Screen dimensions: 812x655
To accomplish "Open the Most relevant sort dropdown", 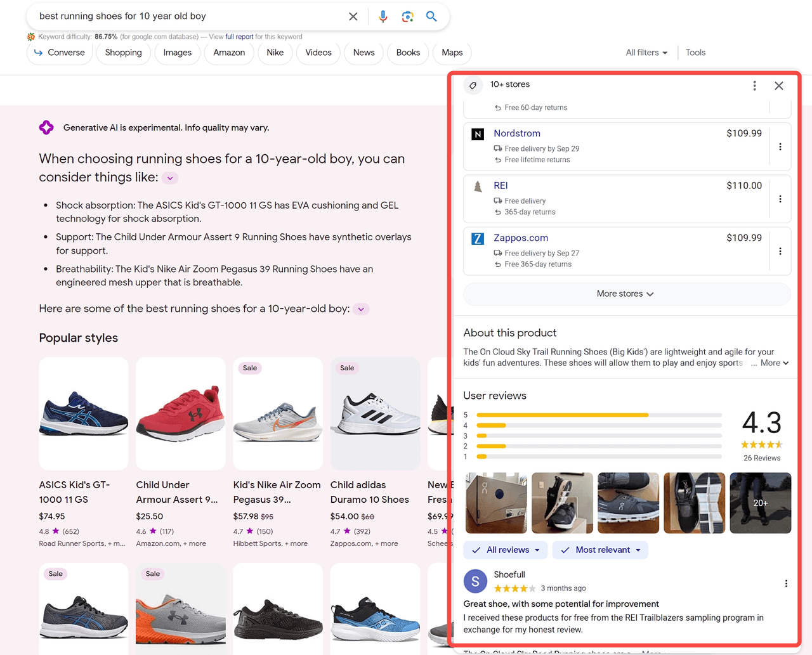I will (x=600, y=550).
